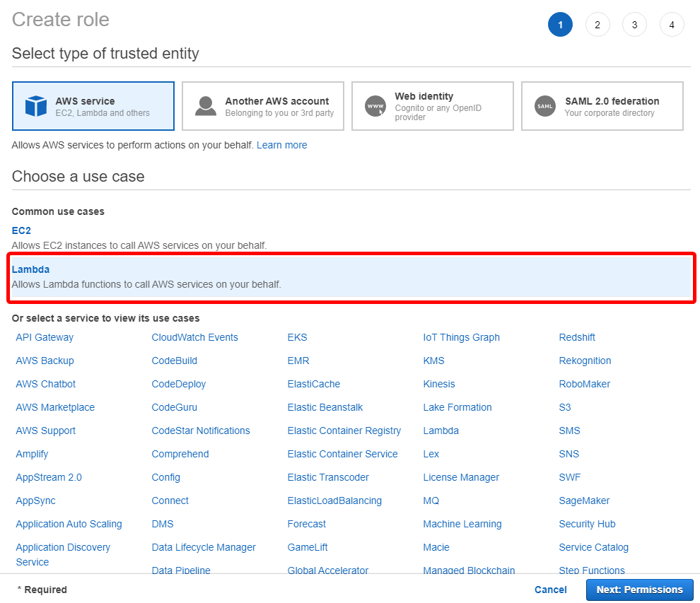
Task: Select Comprehend service
Action: [180, 454]
